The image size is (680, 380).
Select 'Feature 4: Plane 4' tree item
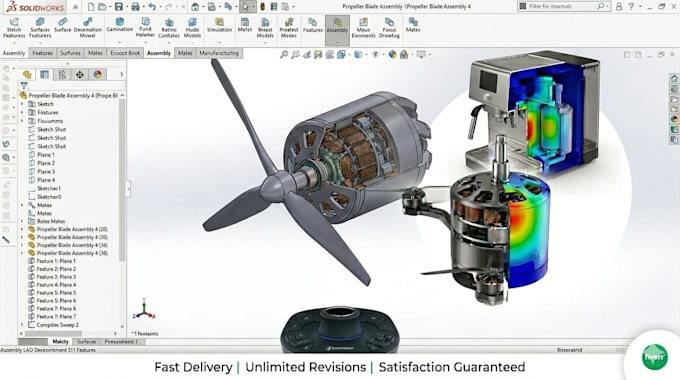56,285
